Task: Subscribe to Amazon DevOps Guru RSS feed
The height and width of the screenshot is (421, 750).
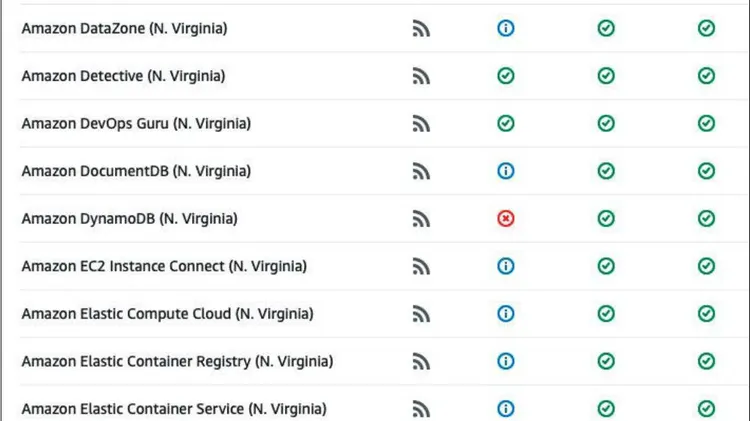Action: click(x=421, y=124)
